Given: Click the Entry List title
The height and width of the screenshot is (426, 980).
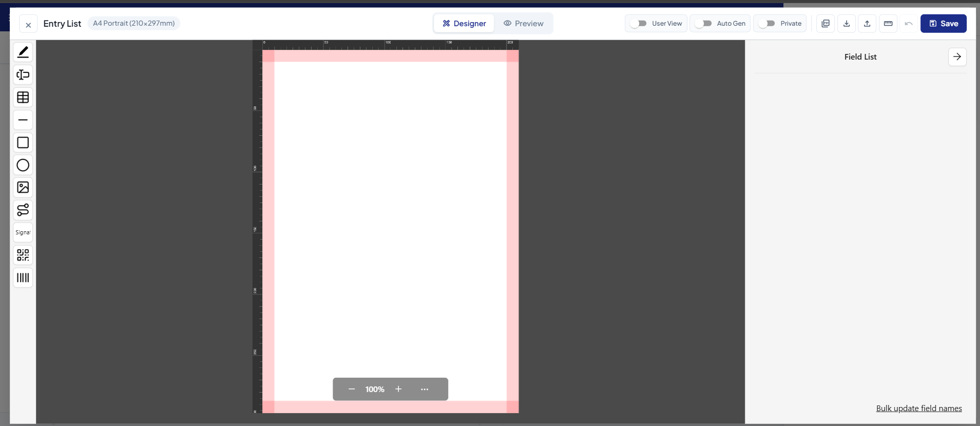Looking at the screenshot, I should pos(62,24).
